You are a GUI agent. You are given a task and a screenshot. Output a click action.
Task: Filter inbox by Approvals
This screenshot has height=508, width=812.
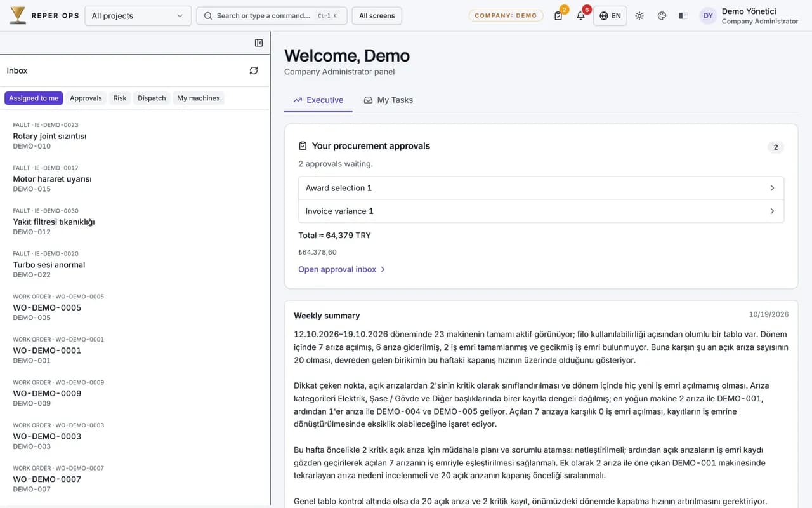pyautogui.click(x=86, y=98)
